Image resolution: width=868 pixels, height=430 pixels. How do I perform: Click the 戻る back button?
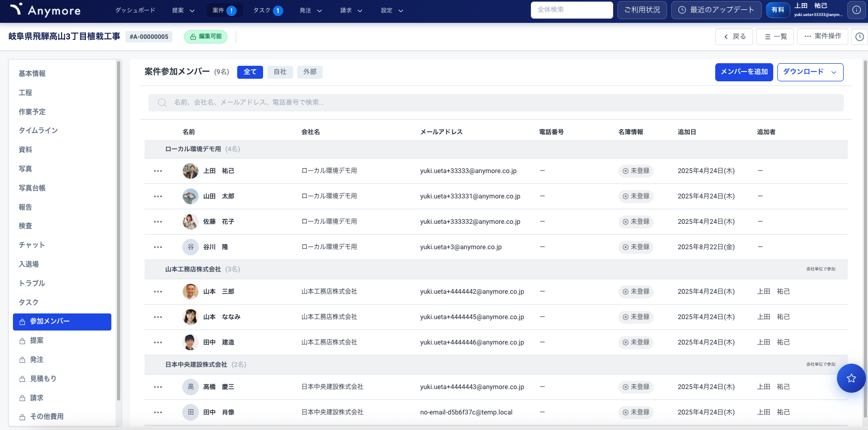point(734,37)
